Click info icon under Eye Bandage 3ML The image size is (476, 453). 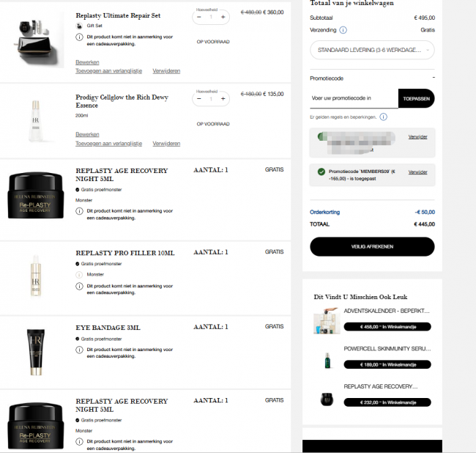tap(79, 350)
